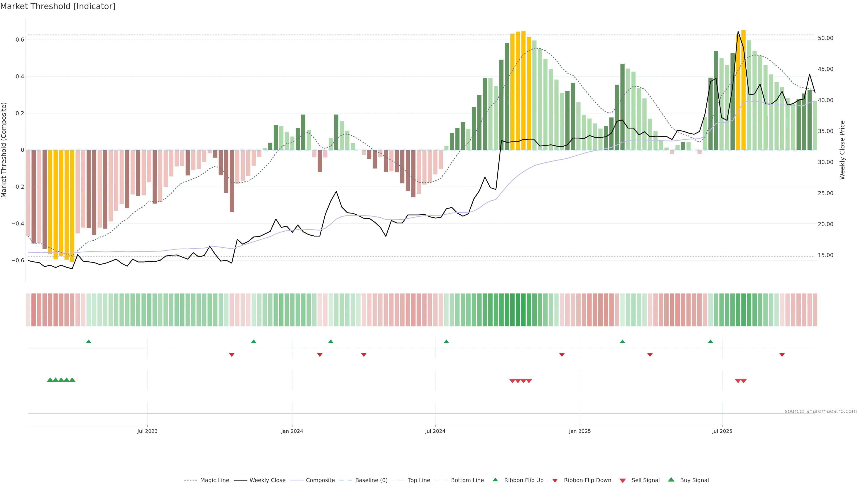
Task: Toggle the Composite legend entry
Action: pyautogui.click(x=320, y=480)
